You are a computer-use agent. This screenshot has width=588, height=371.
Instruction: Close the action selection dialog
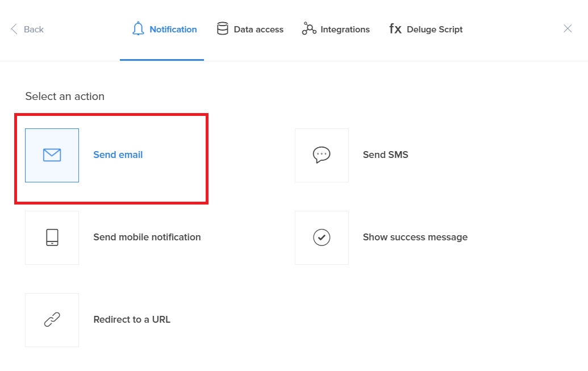pos(568,29)
